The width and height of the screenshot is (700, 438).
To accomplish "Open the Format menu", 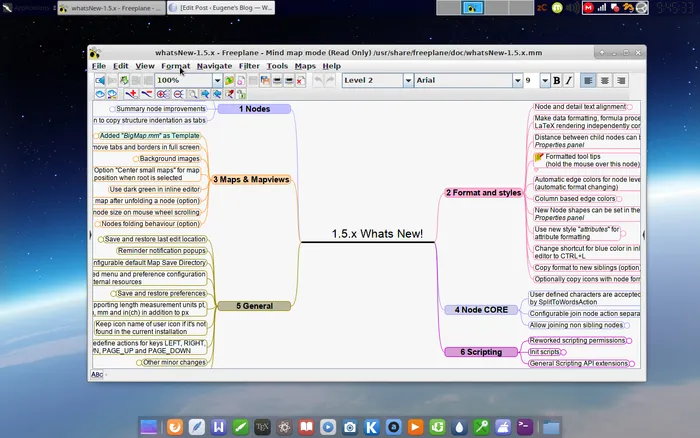I will point(175,66).
